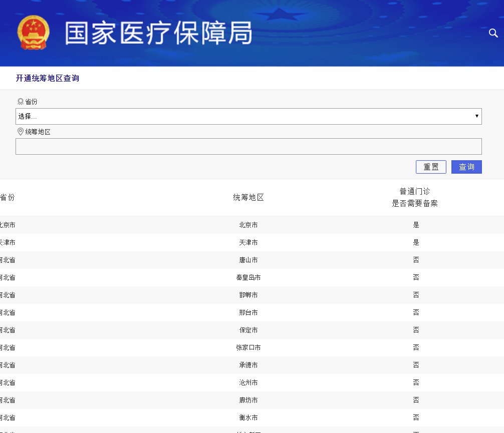Viewport: 504px width, 433px height.
Task: Select the 开通统筹地区查询 section heading
Action: pos(48,78)
